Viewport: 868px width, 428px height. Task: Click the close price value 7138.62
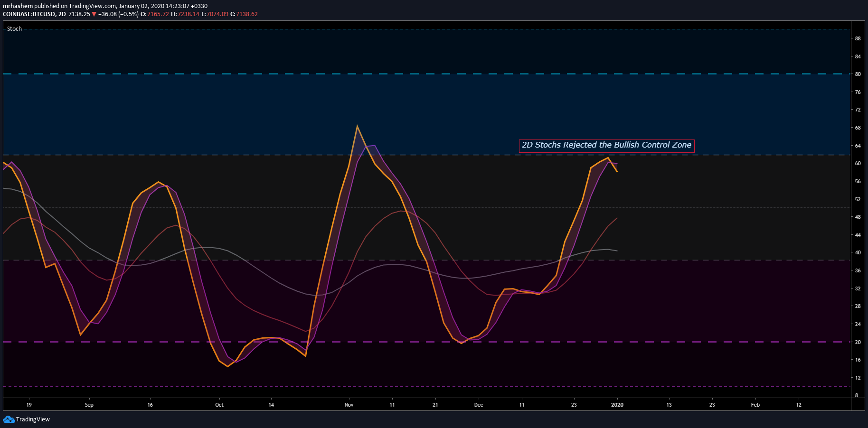(x=247, y=14)
